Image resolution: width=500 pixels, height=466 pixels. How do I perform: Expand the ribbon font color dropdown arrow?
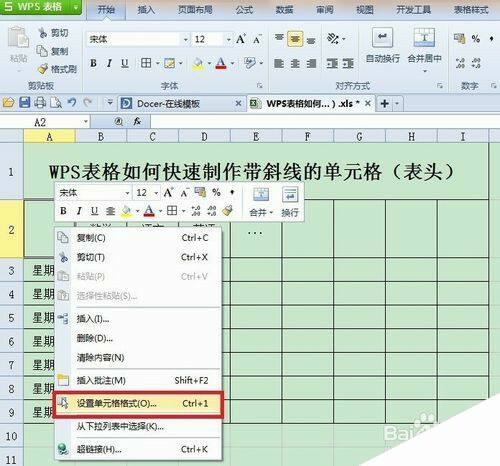pos(232,63)
